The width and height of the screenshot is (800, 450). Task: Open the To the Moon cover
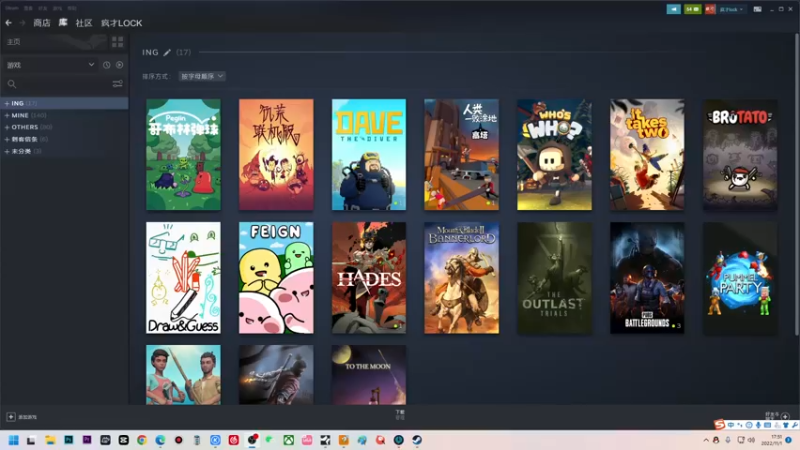click(x=369, y=375)
